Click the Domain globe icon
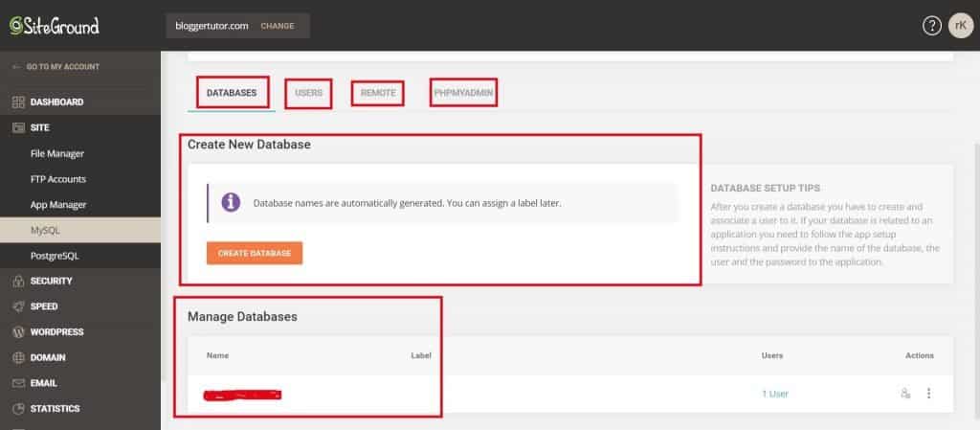 [x=18, y=358]
